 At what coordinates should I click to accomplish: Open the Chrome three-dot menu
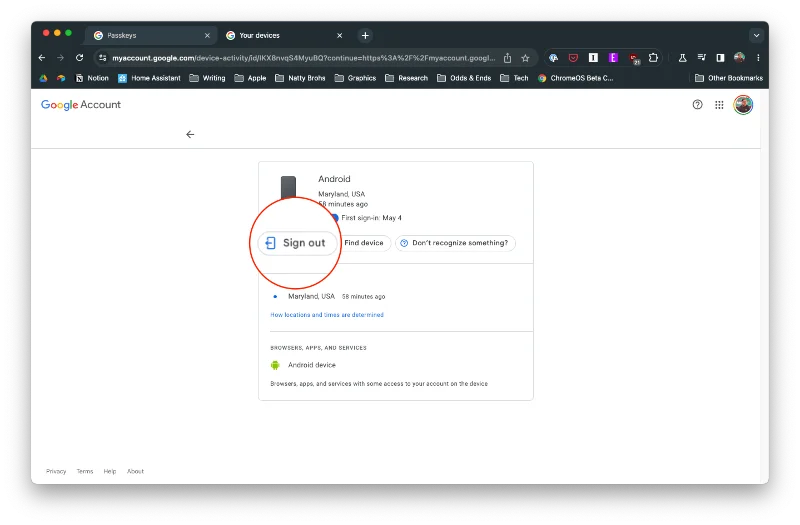coord(758,58)
